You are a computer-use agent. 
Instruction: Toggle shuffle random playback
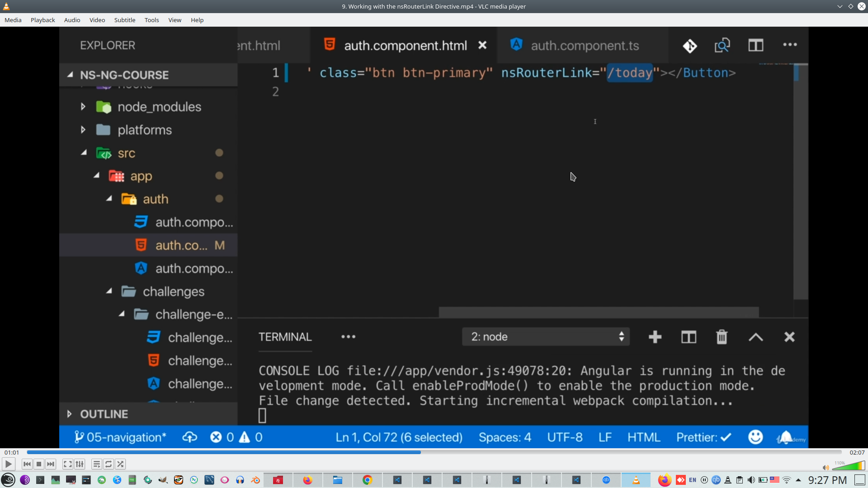point(120,464)
